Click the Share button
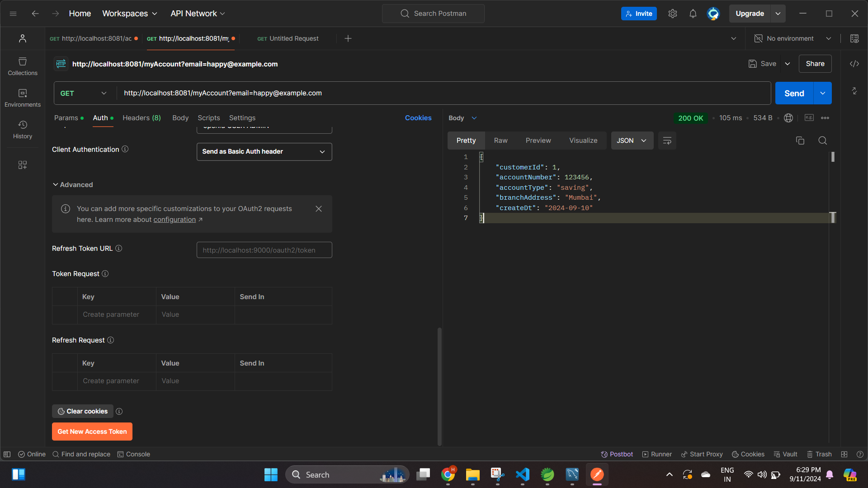The width and height of the screenshot is (868, 488). pos(815,64)
